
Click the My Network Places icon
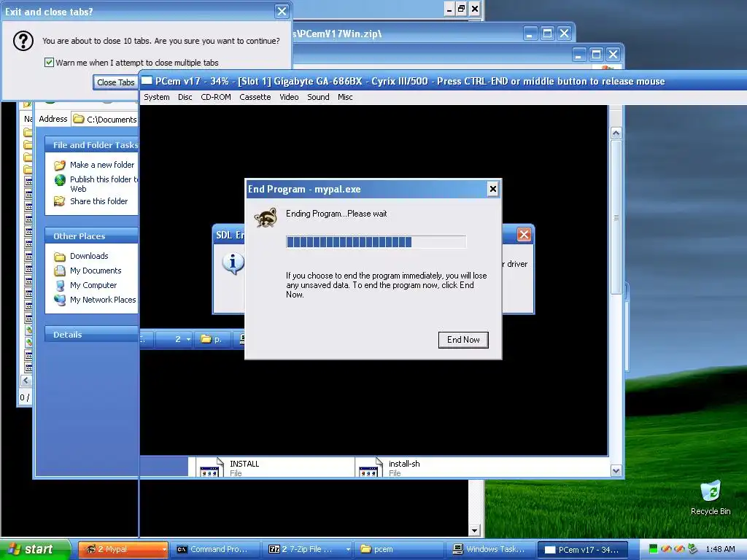click(60, 300)
